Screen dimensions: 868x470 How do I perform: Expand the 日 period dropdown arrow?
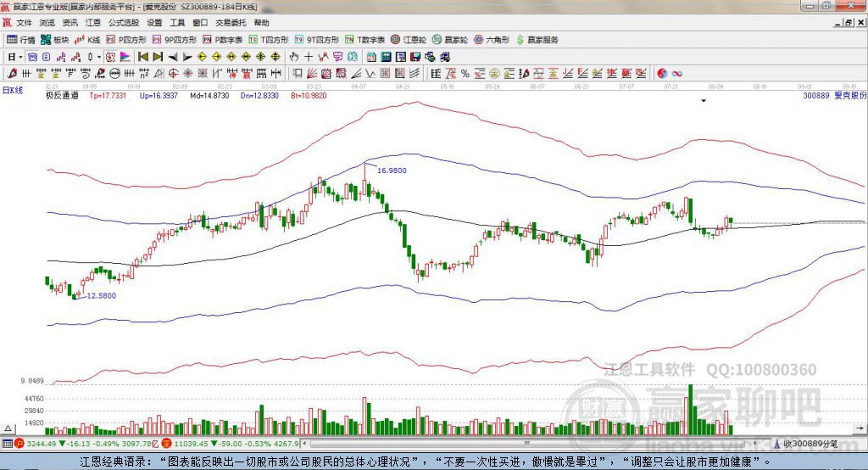(20, 57)
